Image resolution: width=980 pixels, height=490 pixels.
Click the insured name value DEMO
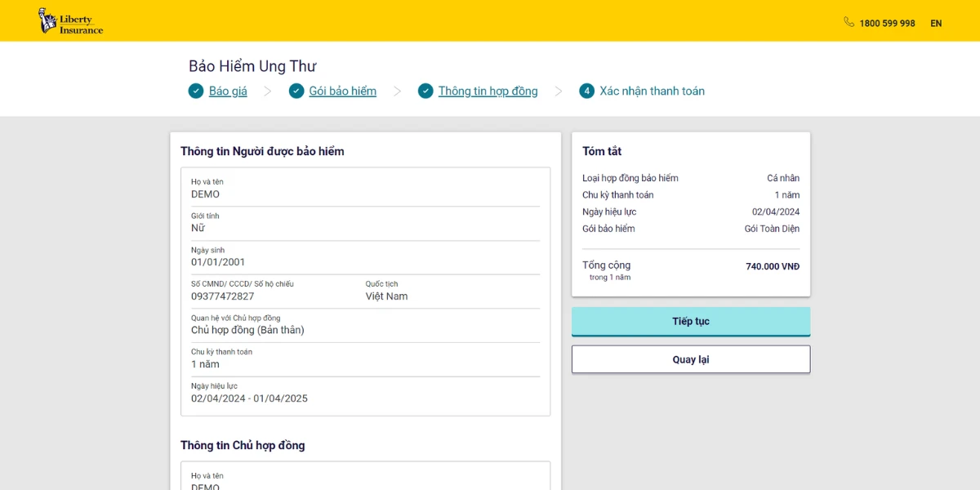pyautogui.click(x=206, y=194)
